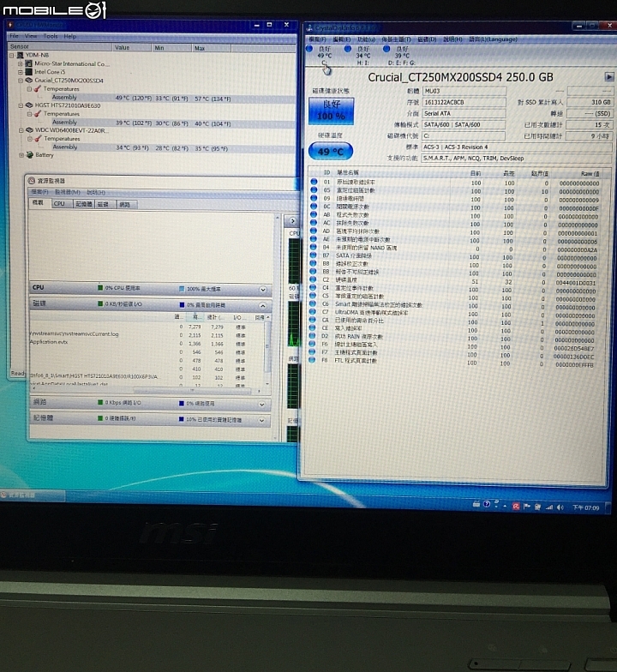Open HWMonitor File menu
This screenshot has width=617, height=672.
click(14, 36)
